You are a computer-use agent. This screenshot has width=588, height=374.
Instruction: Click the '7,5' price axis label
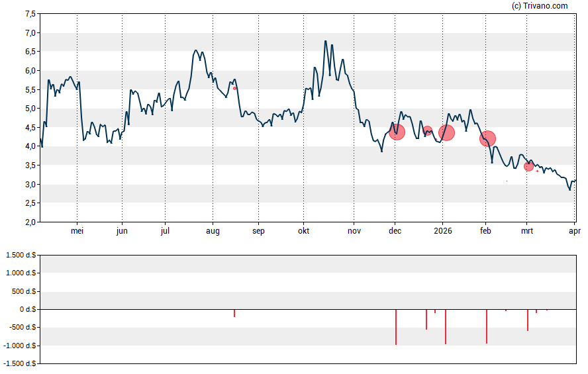(x=30, y=14)
